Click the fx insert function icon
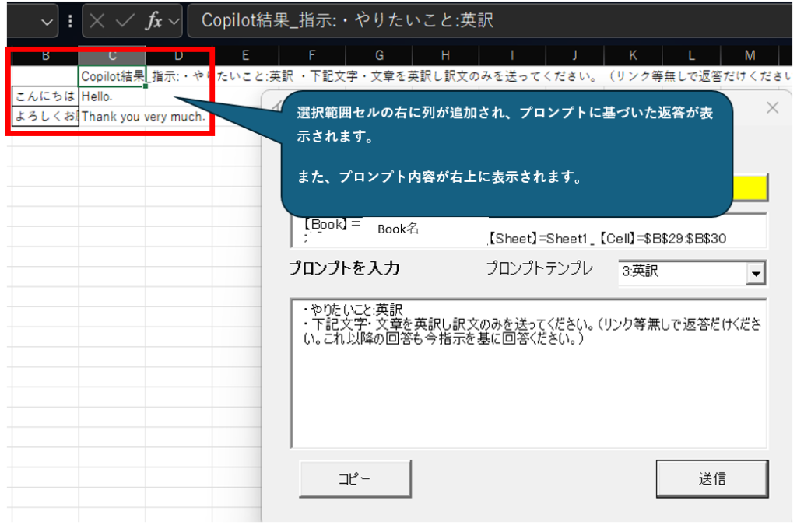 tap(154, 21)
